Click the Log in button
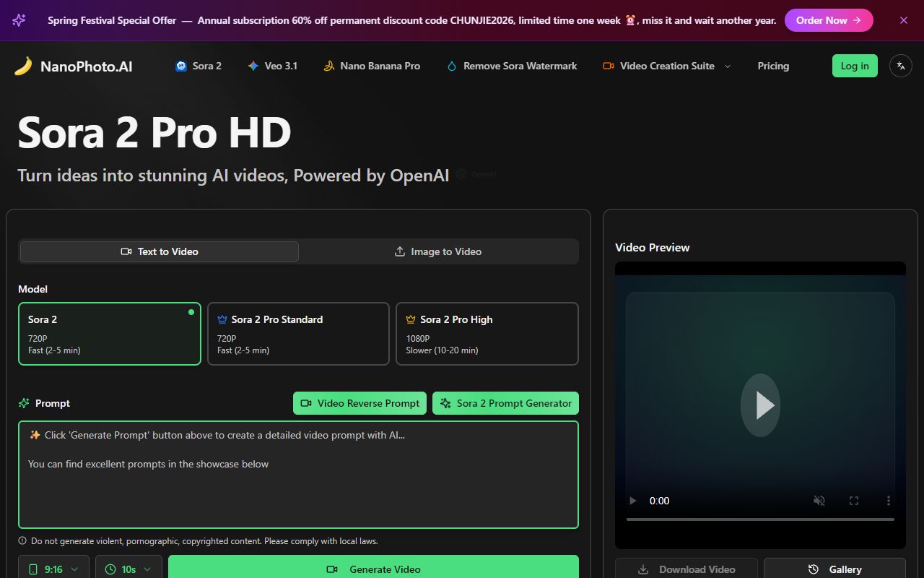Screen dimensions: 924x578 [x=855, y=66]
